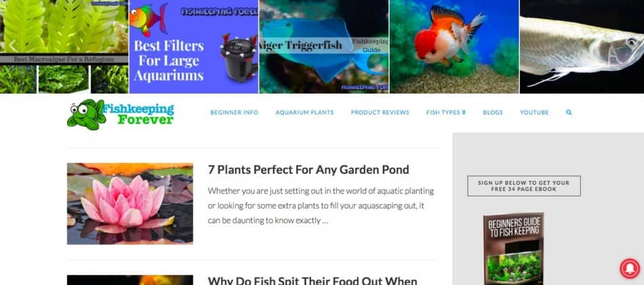Screen dimensions: 644x285
Task: Click the dark thumbnail of the second article
Action: pos(129,280)
